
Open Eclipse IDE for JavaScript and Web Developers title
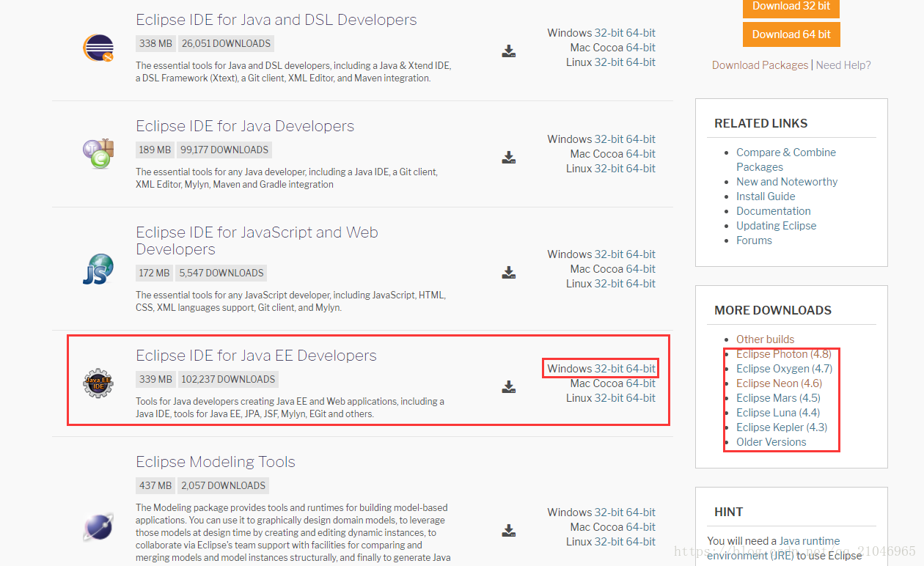point(257,241)
